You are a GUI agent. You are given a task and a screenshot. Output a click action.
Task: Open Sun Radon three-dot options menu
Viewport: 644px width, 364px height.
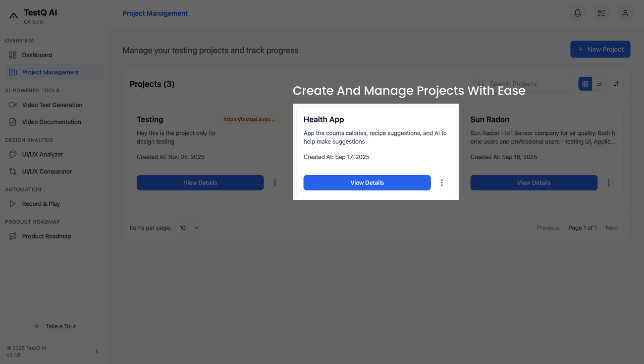[609, 182]
